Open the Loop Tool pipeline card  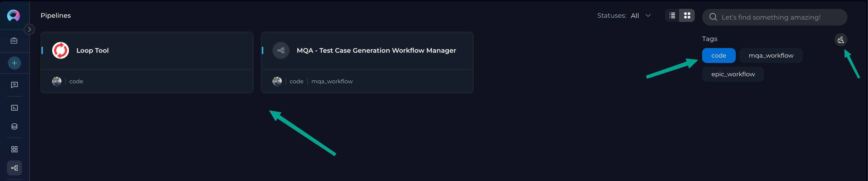tap(147, 63)
